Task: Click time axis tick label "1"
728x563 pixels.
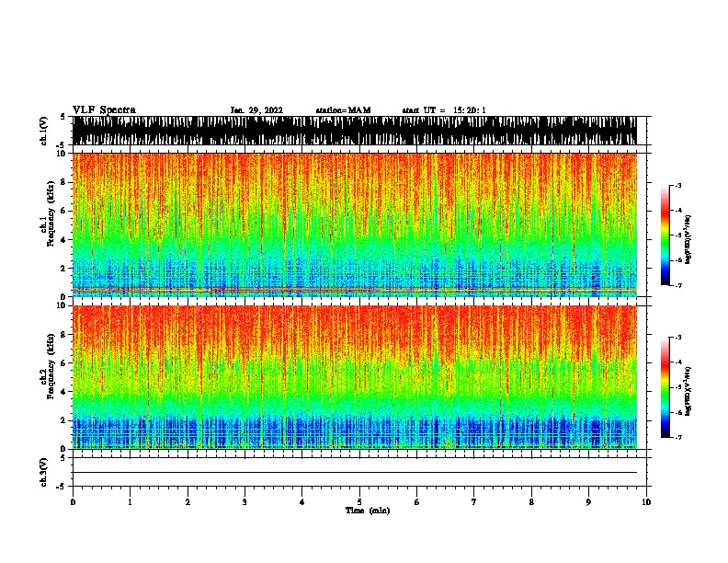Action: (x=131, y=502)
